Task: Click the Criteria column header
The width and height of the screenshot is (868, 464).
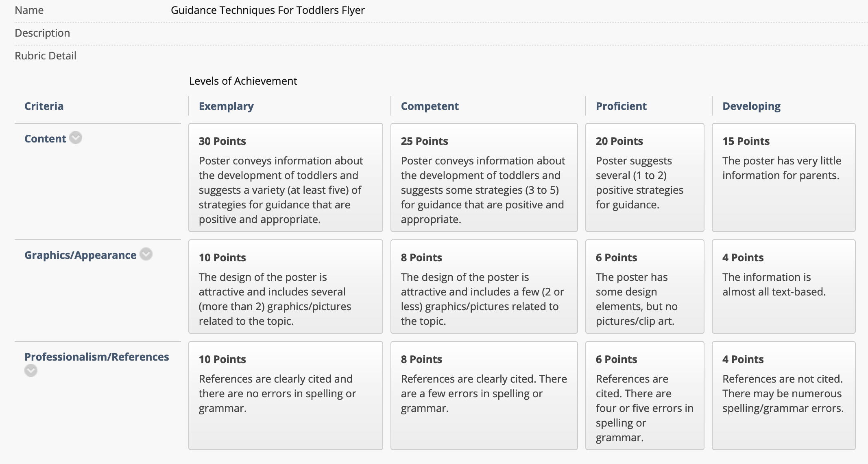Action: (44, 106)
